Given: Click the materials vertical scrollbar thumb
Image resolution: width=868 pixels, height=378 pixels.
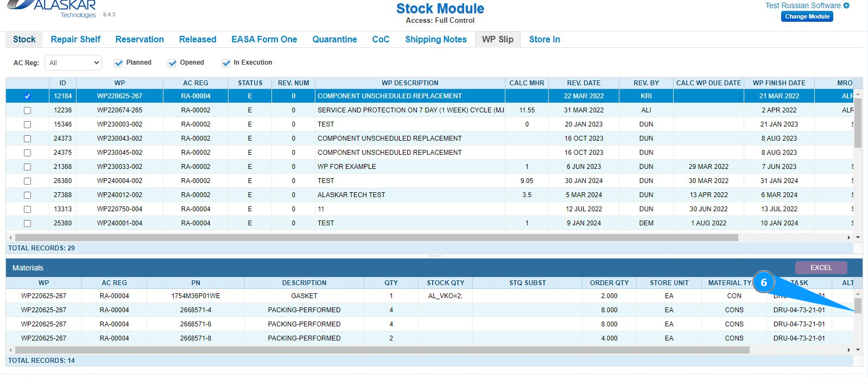Looking at the screenshot, I should tap(858, 306).
